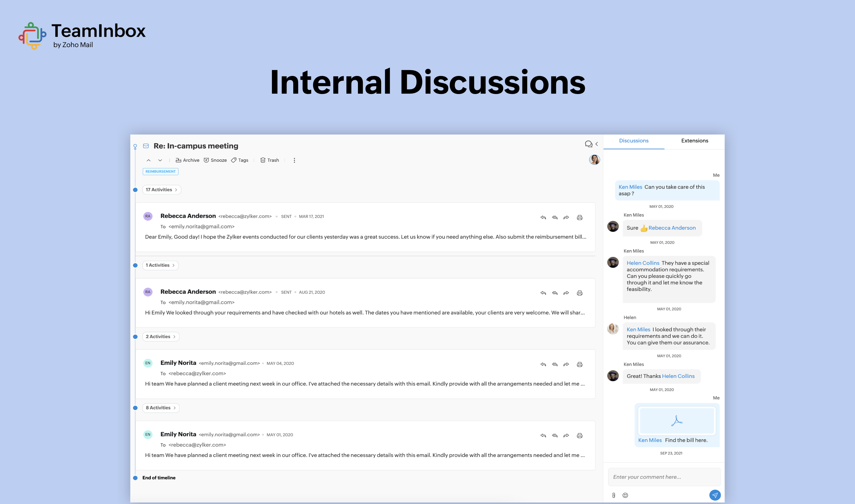
Task: Click Ken Miles mention beside Find the bill
Action: click(x=650, y=440)
